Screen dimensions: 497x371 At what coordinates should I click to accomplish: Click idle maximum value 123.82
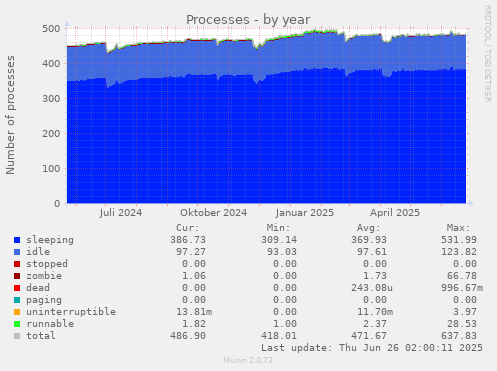[x=459, y=252]
